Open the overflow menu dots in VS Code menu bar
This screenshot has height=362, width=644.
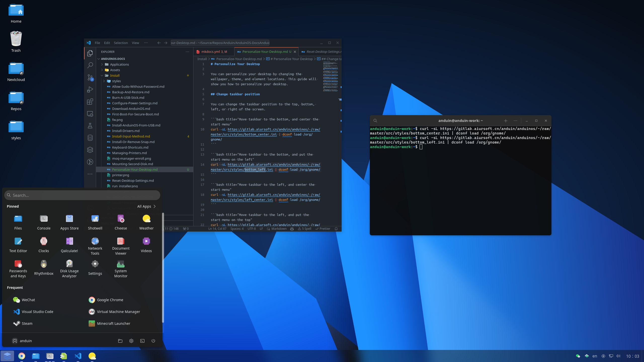coord(146,43)
